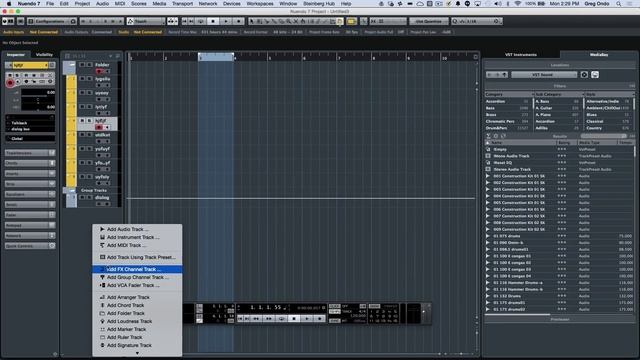Viewport: 640px width, 360px height.
Task: Choose Add Group Channel Track
Action: click(x=137, y=277)
